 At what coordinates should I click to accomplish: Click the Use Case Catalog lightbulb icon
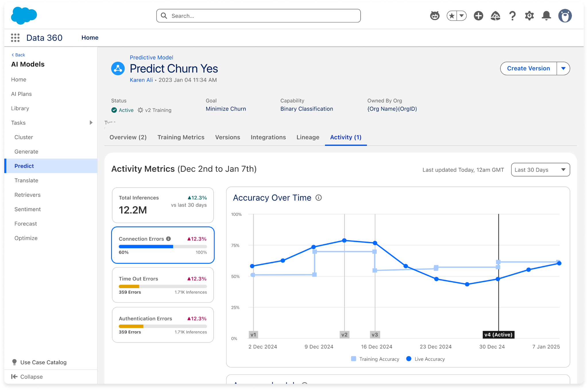click(x=14, y=362)
